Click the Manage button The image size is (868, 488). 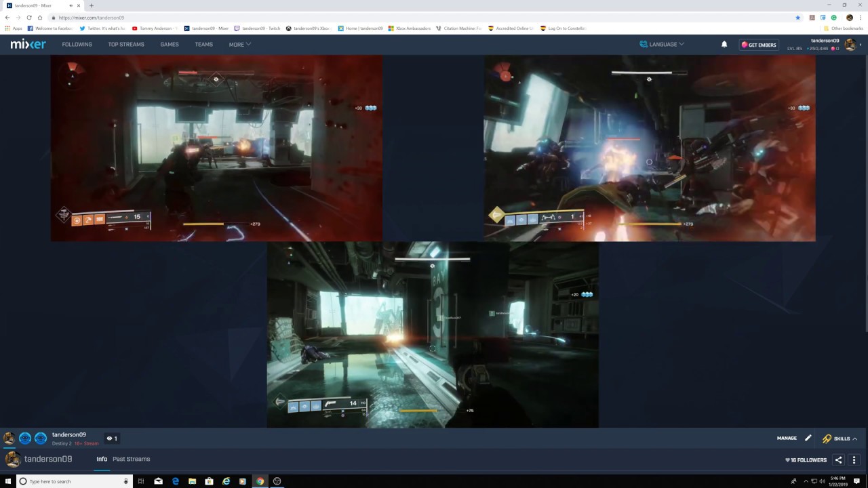tap(787, 439)
